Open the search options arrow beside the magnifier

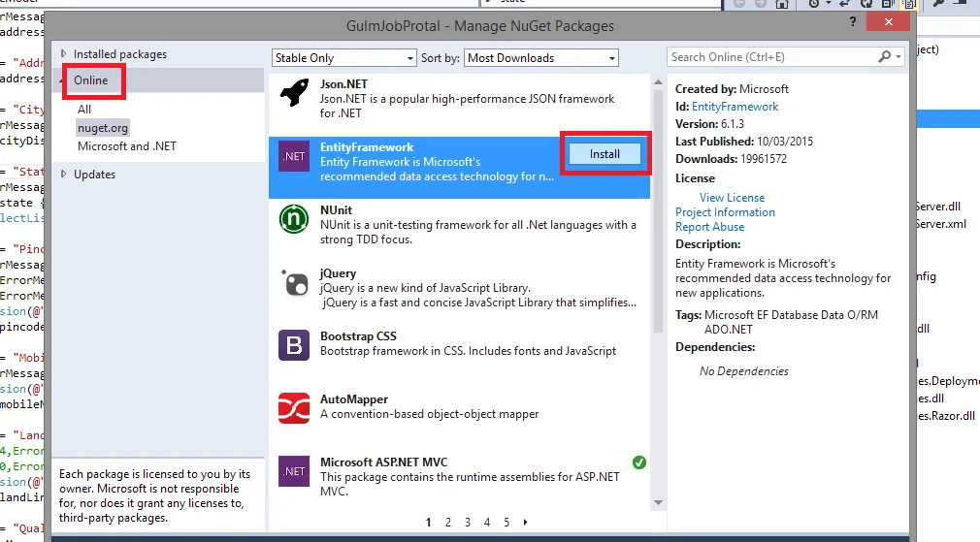coord(898,57)
